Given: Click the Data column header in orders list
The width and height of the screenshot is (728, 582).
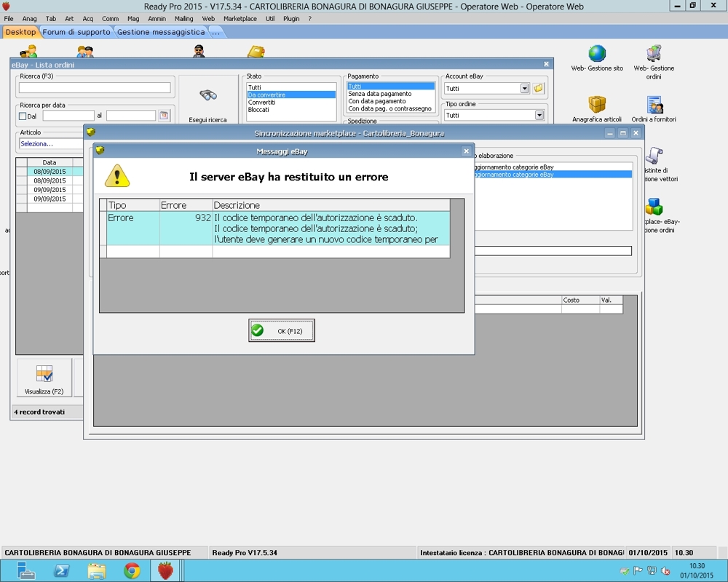Looking at the screenshot, I should point(50,162).
